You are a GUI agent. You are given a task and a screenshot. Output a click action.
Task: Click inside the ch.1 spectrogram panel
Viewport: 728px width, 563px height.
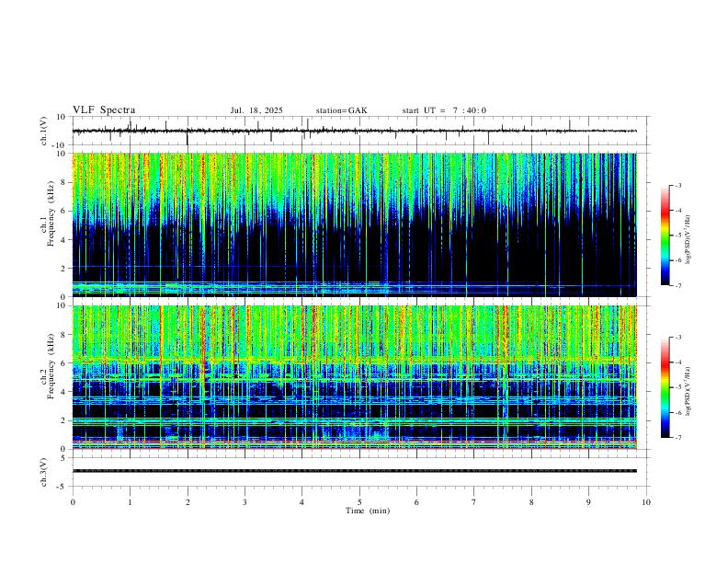click(355, 224)
